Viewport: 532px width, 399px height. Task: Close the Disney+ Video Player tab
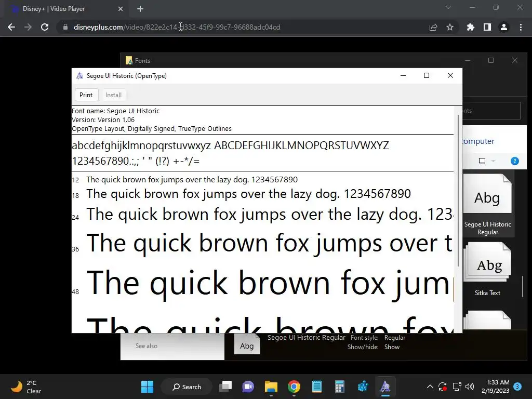[121, 9]
